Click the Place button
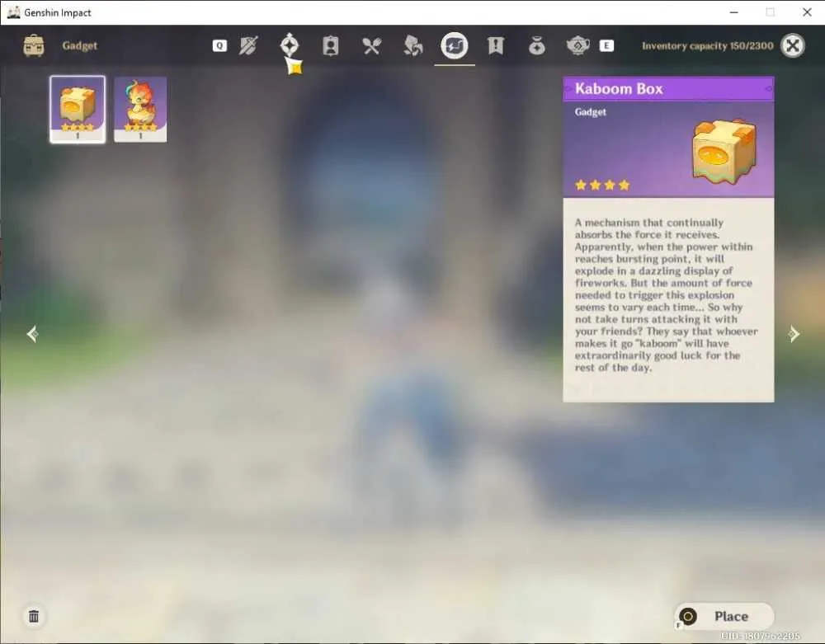This screenshot has width=825, height=644. [724, 616]
